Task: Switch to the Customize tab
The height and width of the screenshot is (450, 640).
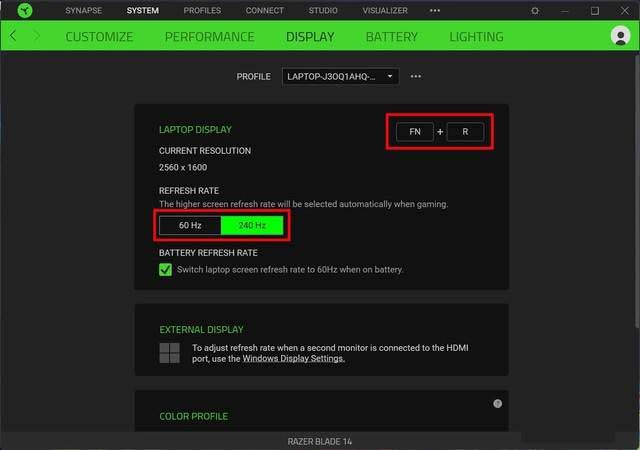Action: (99, 37)
